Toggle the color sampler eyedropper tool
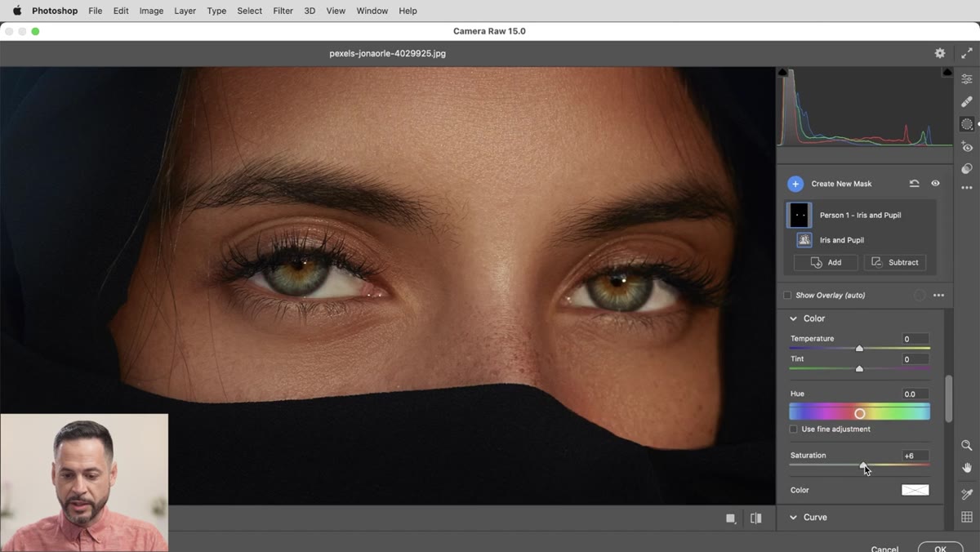The image size is (980, 552). [967, 494]
